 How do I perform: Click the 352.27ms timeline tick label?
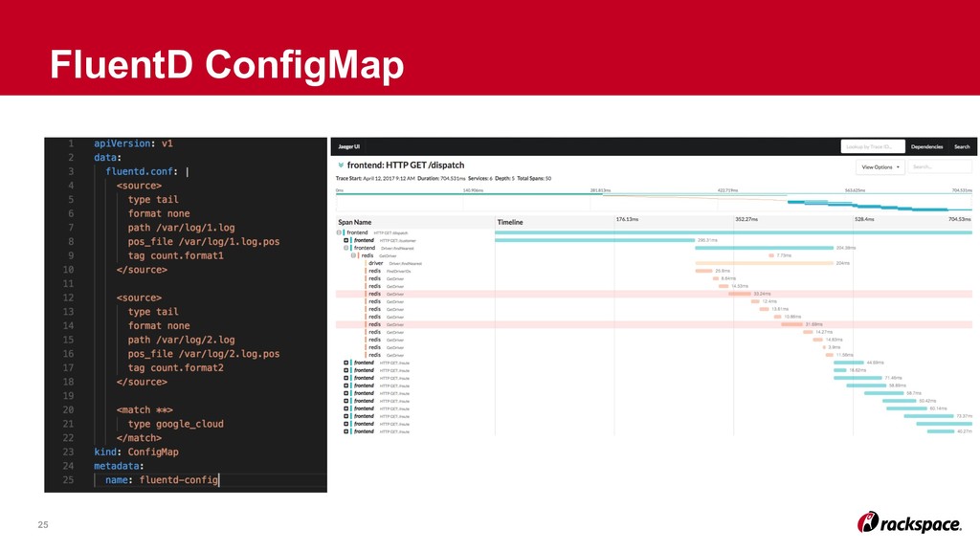(x=746, y=219)
